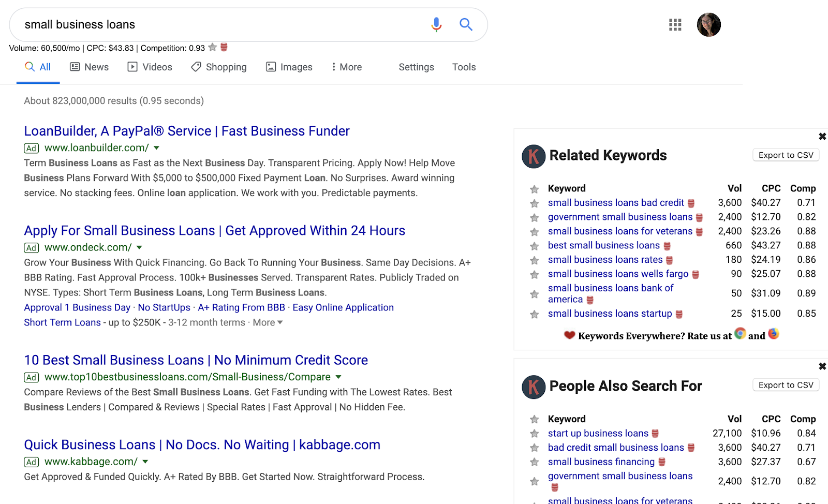
Task: Click the Keywords Everywhere logo in Related Keywords
Action: pyautogui.click(x=534, y=156)
